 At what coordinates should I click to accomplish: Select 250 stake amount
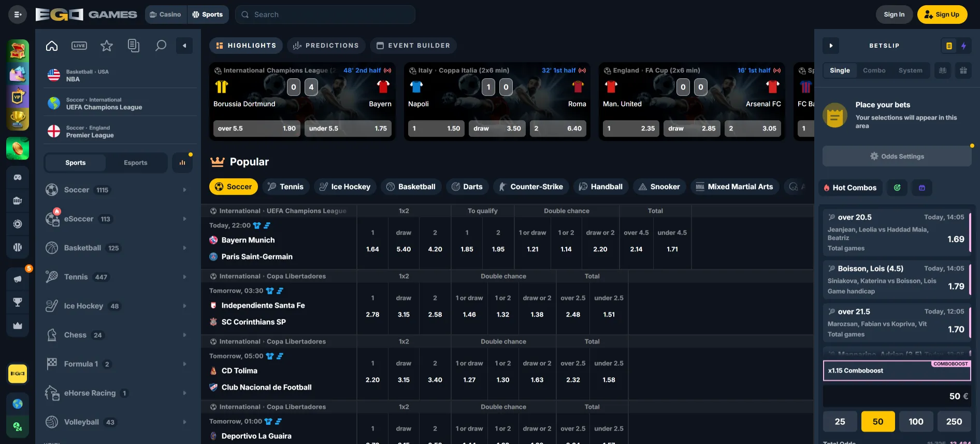954,422
